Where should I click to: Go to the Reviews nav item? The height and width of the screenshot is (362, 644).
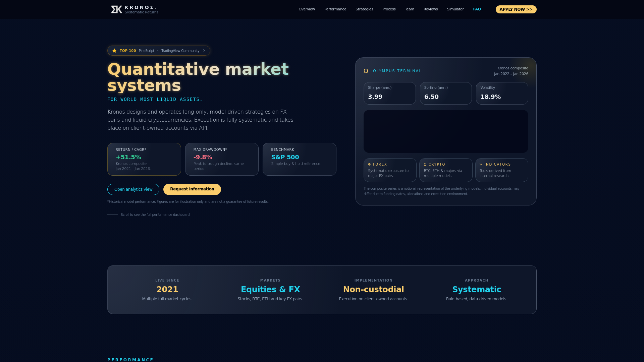tap(430, 9)
